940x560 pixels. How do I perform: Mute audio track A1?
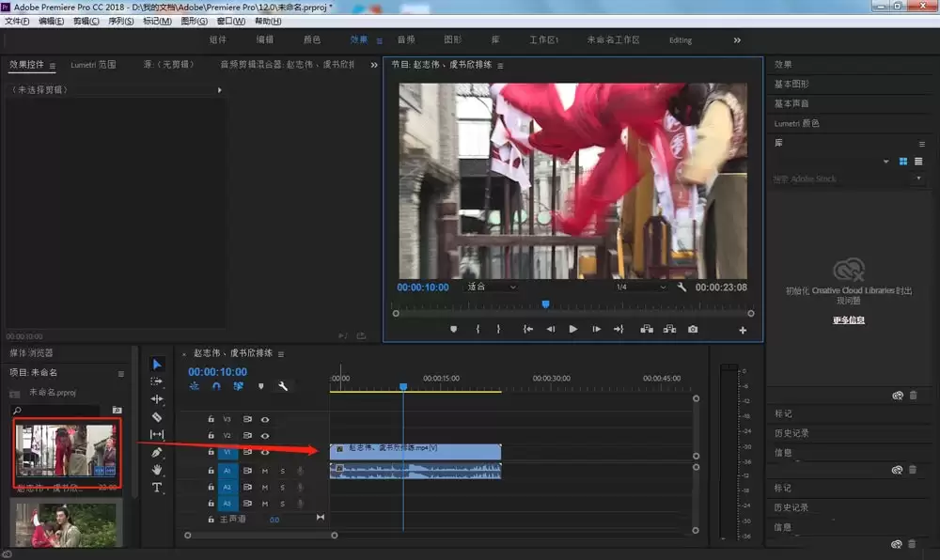point(264,471)
